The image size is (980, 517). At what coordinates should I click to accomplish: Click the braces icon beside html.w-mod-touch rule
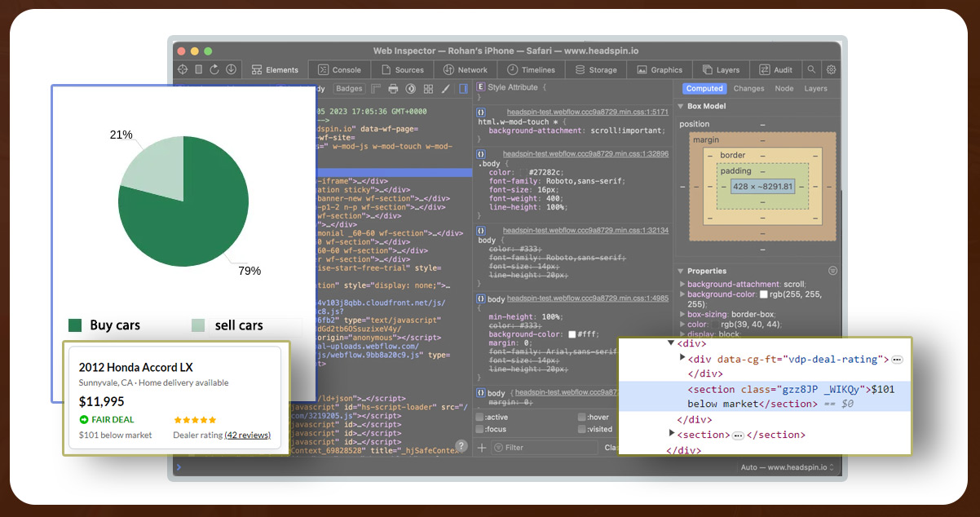click(x=481, y=112)
